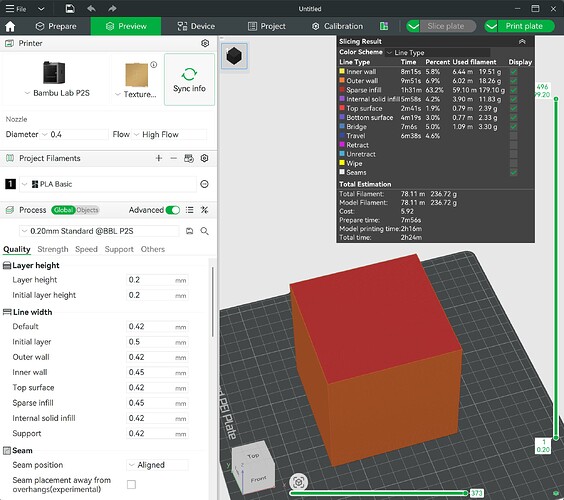This screenshot has width=564, height=500.
Task: Click the AMS filament sync icon
Action: pyautogui.click(x=189, y=158)
